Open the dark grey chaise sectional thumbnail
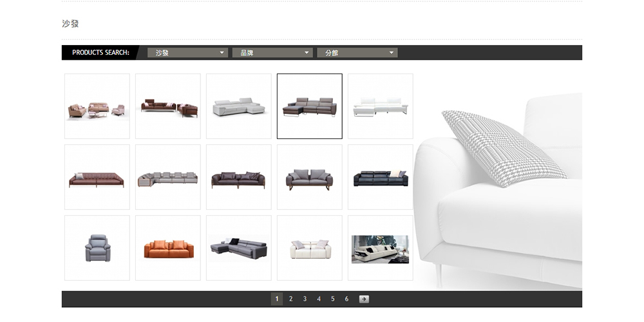644x322 pixels. (239, 248)
